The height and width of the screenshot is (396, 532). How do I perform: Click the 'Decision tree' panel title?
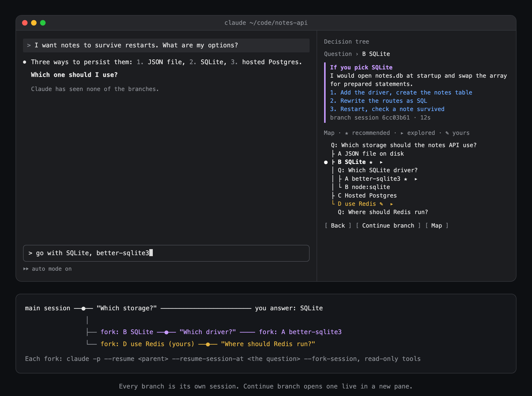coord(346,42)
